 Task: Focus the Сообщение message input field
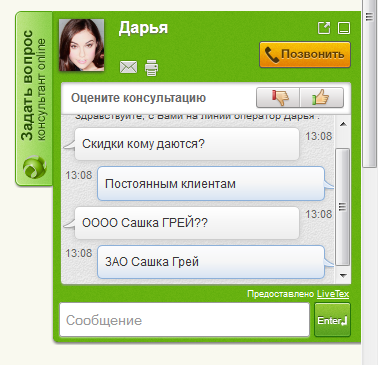(185, 320)
